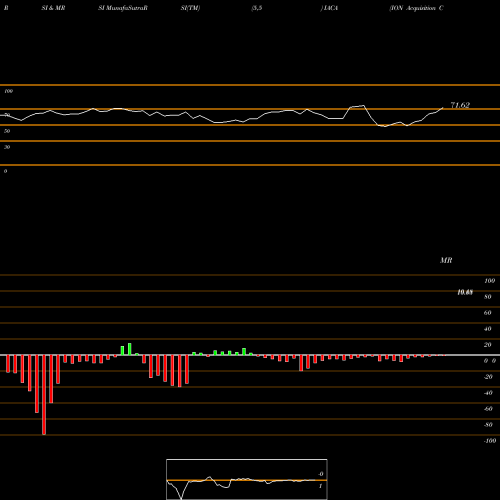Click the MR axis label 80

pos(487,297)
